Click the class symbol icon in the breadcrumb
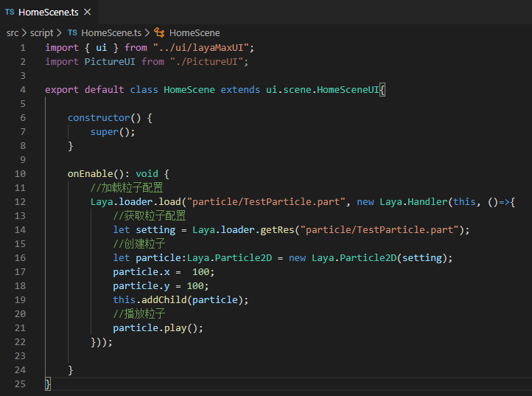This screenshot has width=532, height=396. (159, 32)
